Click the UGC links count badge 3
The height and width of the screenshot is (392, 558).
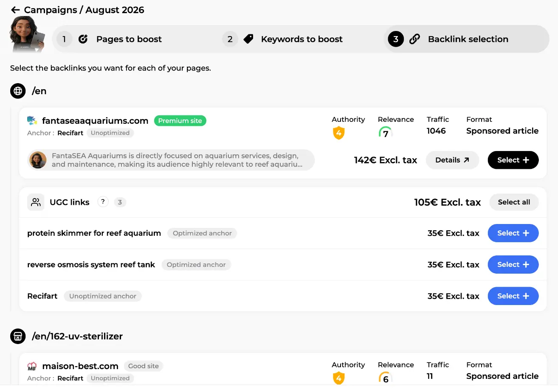[x=120, y=202]
